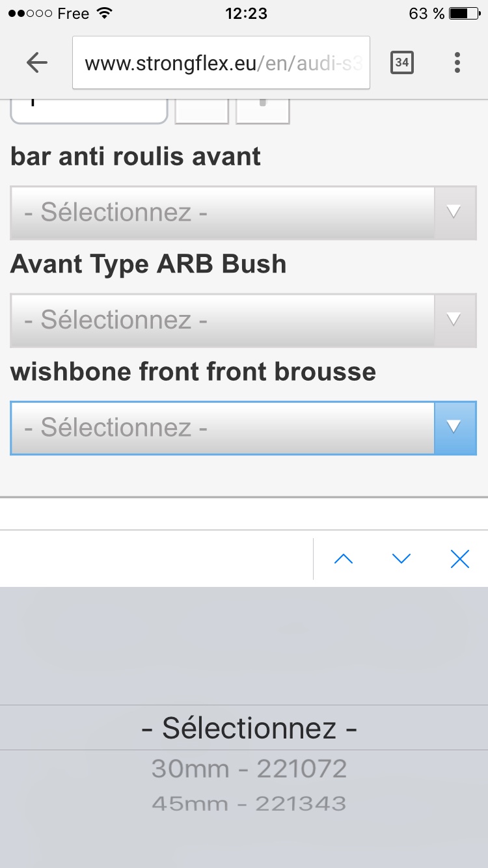Screen dimensions: 488x868
Task: Click arrow of 'bar anti roulis avant' dropdown
Action: (455, 213)
